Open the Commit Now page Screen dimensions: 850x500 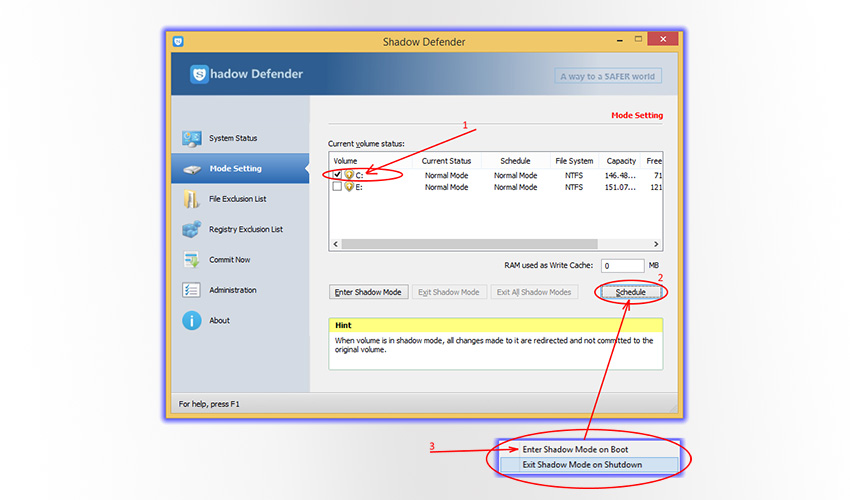[x=240, y=260]
